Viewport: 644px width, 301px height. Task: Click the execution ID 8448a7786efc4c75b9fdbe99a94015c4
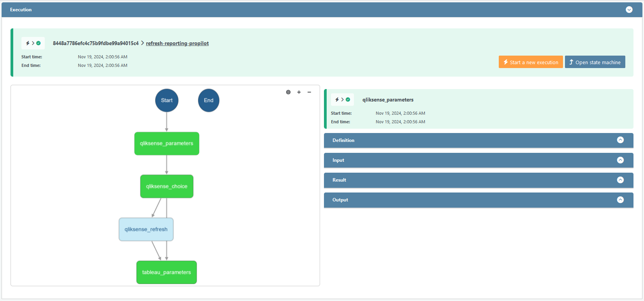tap(96, 43)
